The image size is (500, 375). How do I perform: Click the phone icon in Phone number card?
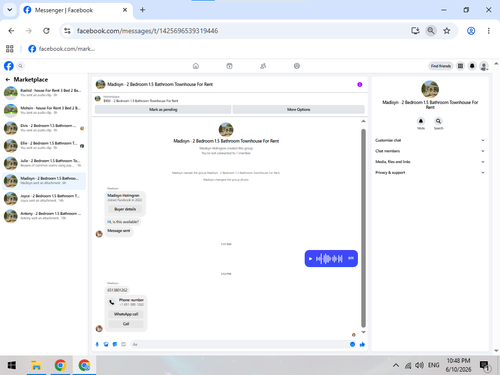pos(111,302)
